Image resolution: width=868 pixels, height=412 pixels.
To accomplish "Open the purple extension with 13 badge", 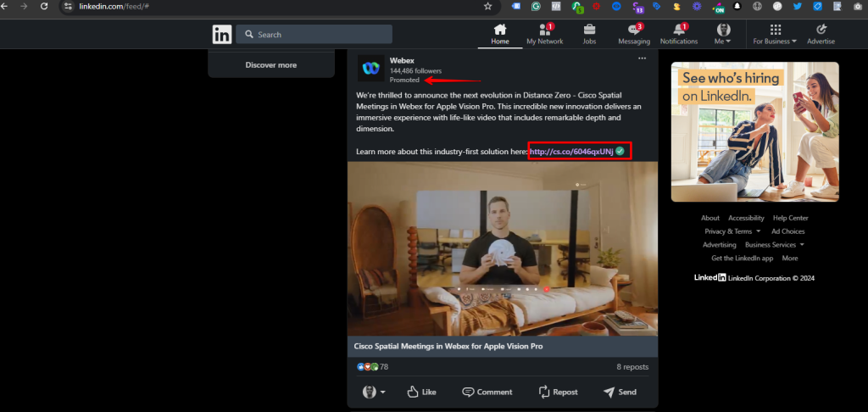I will pos(637,7).
